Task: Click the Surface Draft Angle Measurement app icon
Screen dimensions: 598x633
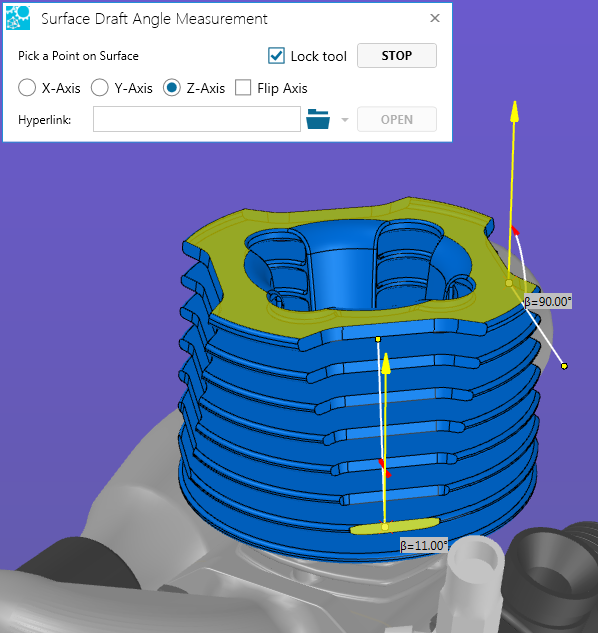Action: tap(18, 18)
